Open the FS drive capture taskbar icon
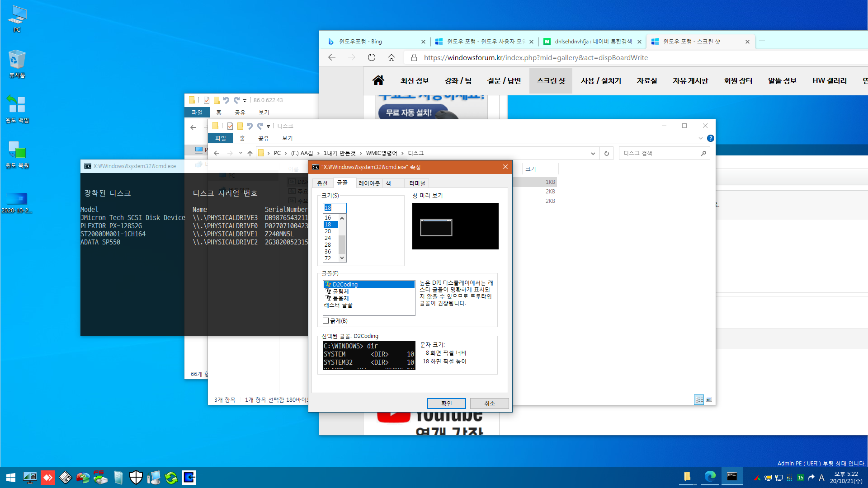This screenshot has height=488, width=868. click(x=100, y=478)
